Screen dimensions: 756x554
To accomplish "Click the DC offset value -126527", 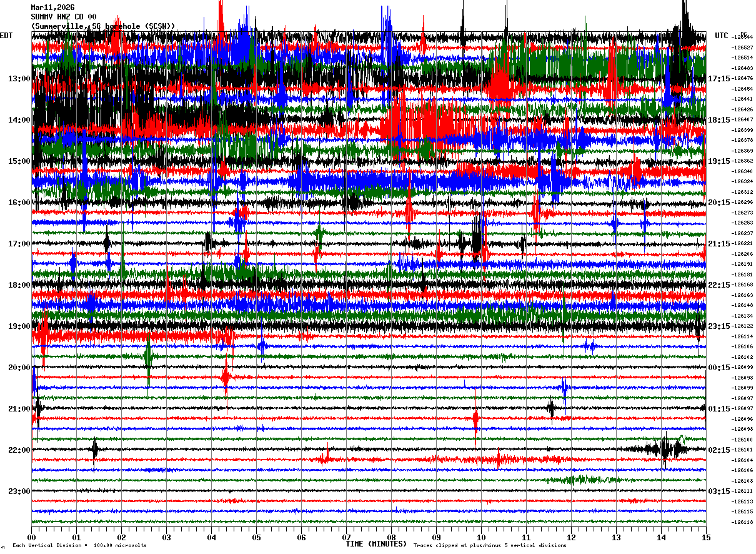I will click(x=742, y=48).
